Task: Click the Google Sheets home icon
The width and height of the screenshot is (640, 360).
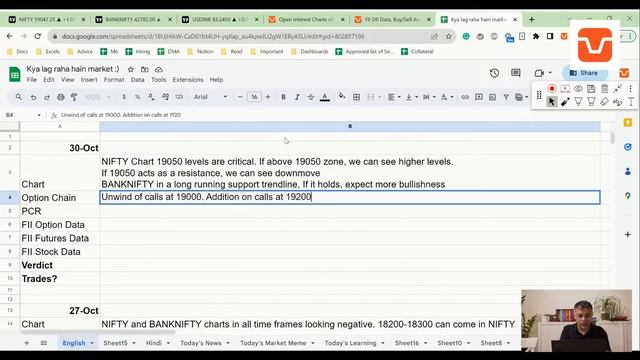Action: click(x=15, y=74)
